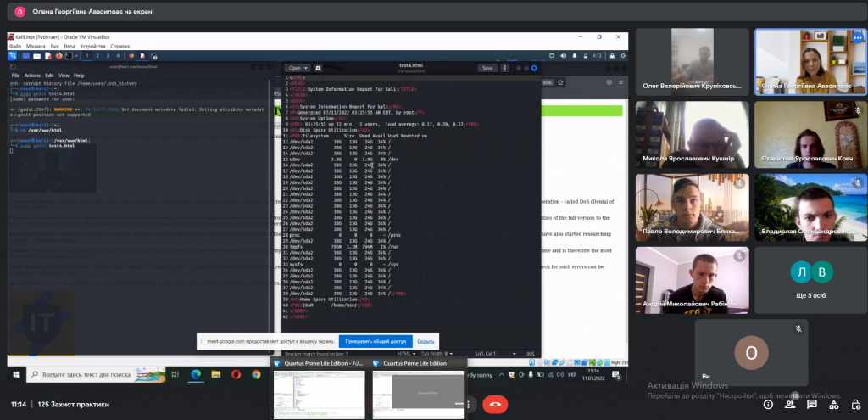Launch Firefox from the Kali panel launcher
The image size is (868, 420).
(58, 56)
